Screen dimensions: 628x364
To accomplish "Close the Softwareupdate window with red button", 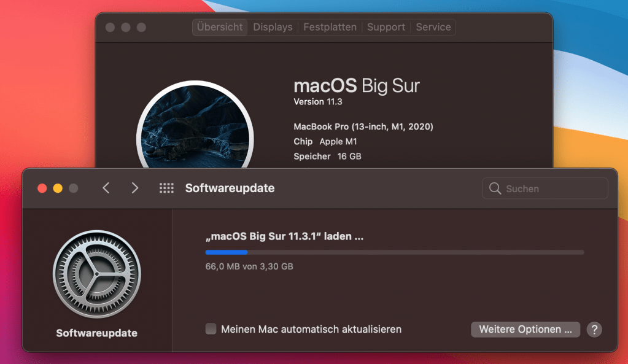I will (x=42, y=188).
